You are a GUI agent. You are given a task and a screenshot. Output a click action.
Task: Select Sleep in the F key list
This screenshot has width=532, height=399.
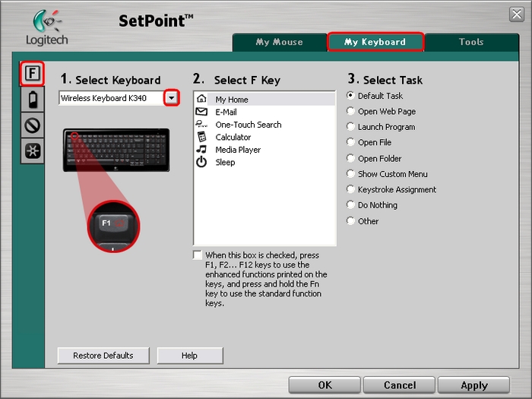click(x=264, y=162)
